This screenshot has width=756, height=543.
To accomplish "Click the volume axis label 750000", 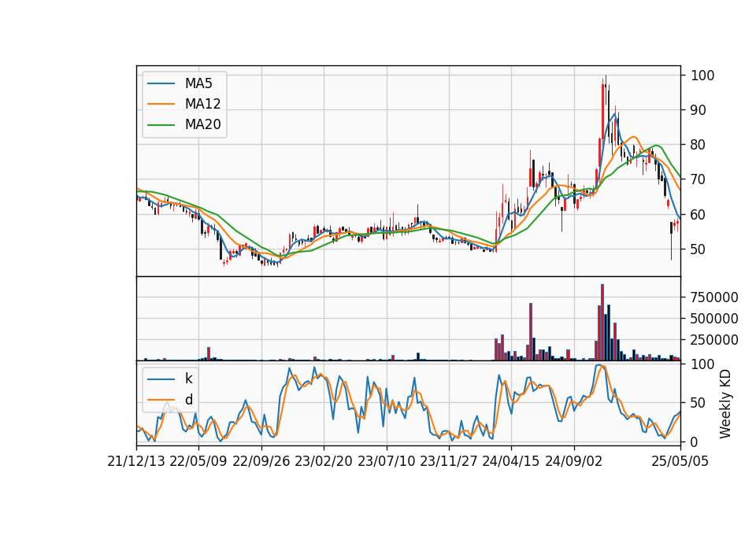I will 714,297.
